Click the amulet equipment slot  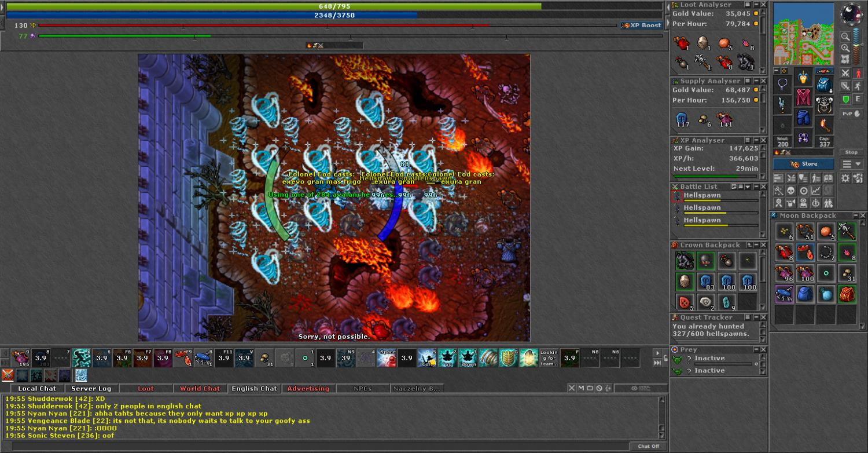782,85
